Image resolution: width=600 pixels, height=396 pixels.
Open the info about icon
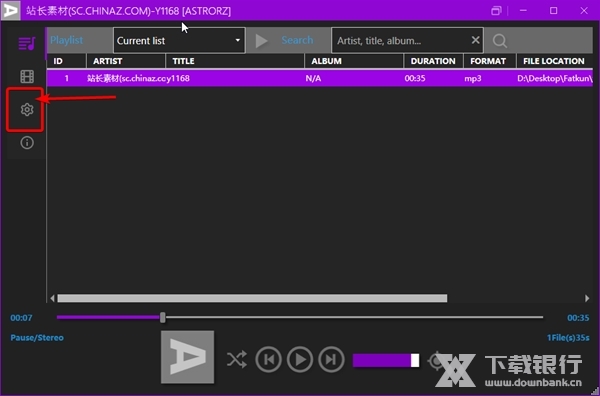pos(27,143)
